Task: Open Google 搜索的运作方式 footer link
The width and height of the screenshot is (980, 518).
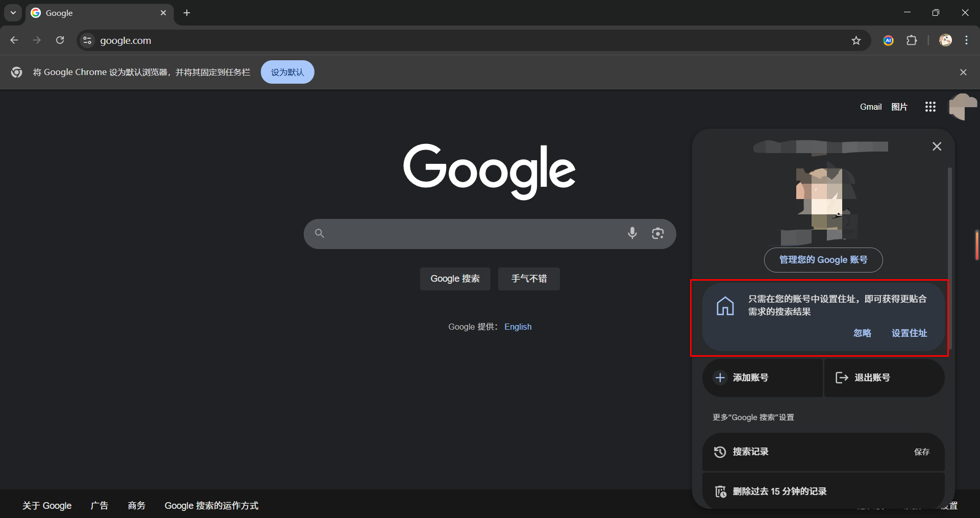Action: pyautogui.click(x=211, y=505)
